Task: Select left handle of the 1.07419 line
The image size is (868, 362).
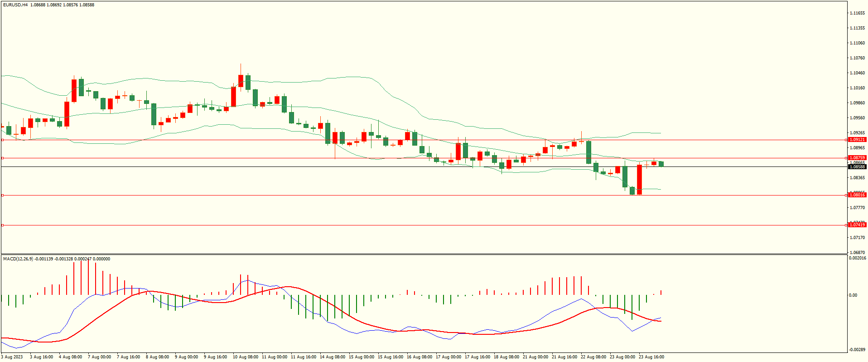Action: pos(3,225)
